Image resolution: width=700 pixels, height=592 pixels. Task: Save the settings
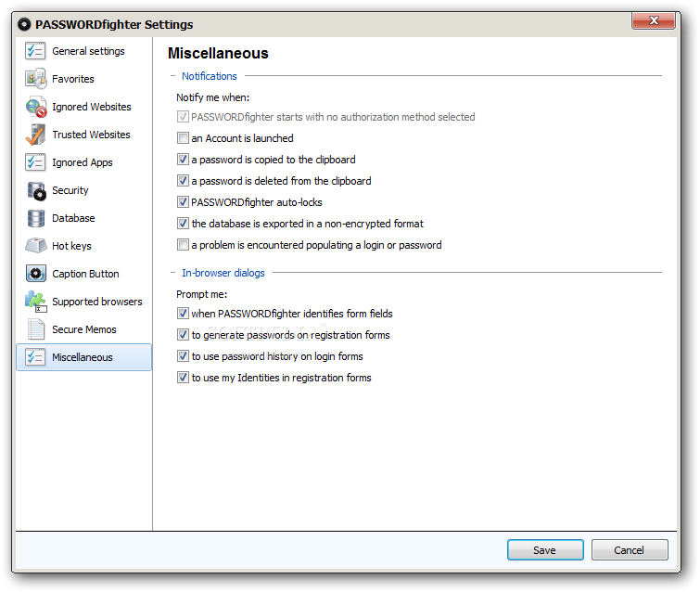click(545, 550)
